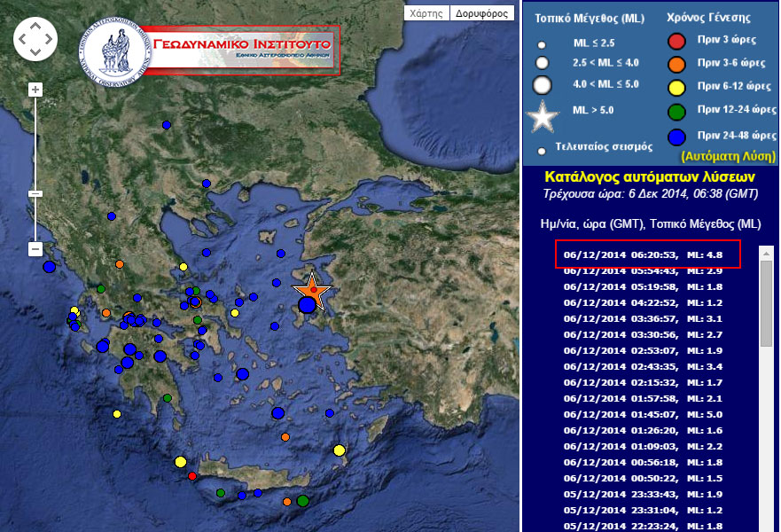This screenshot has height=532, width=781.
Task: Pan the map up with arrow control
Action: coord(35,27)
